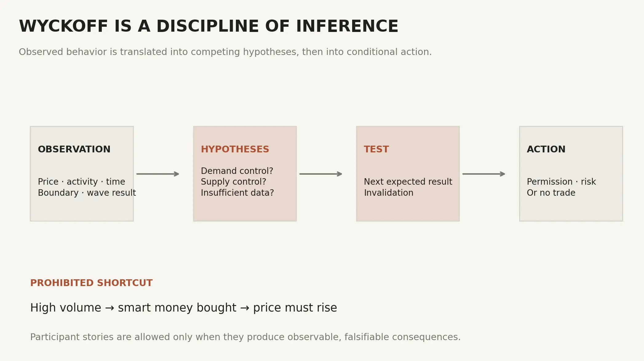This screenshot has width=644, height=361.
Task: Click the PROHIBITED SHORTCUT label
Action: (x=91, y=283)
